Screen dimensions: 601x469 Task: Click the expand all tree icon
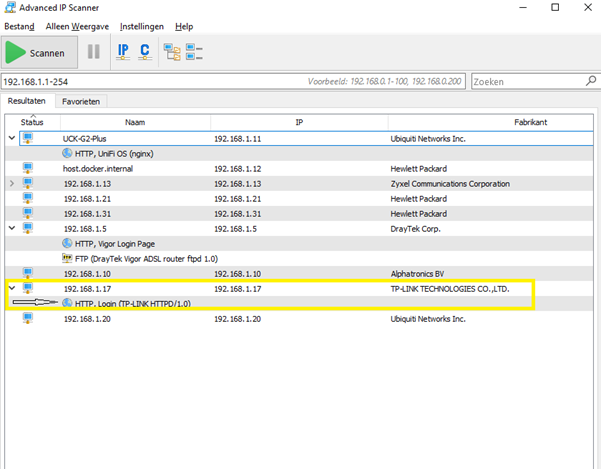click(172, 52)
